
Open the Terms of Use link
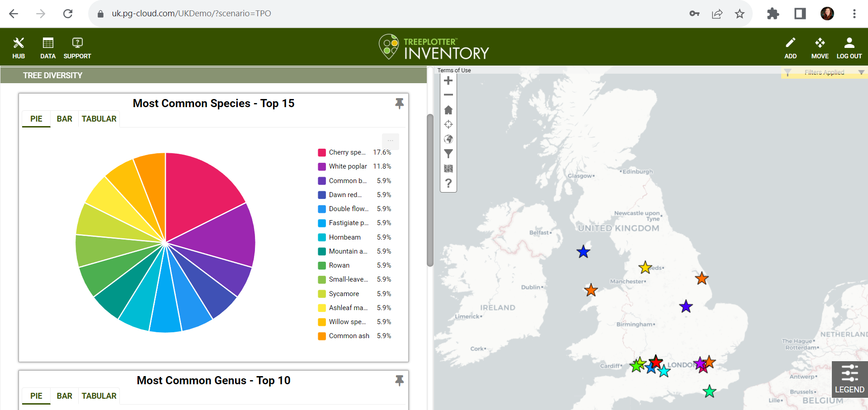(x=454, y=71)
